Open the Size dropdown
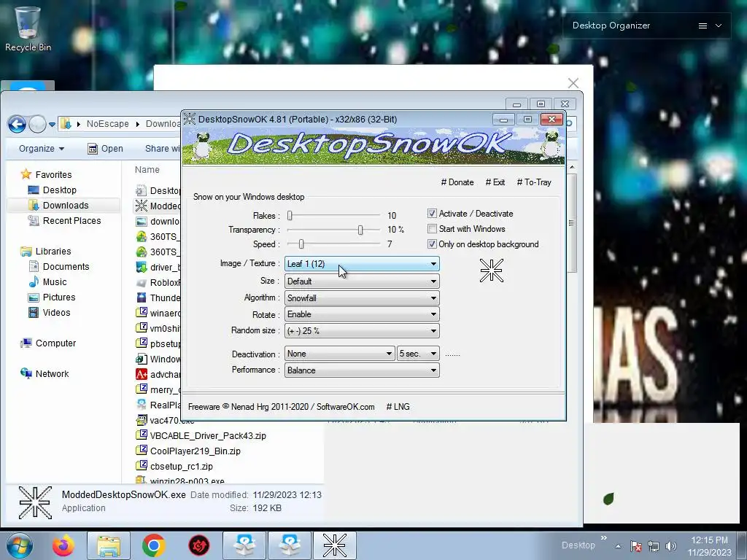Viewport: 747px width, 560px height. click(x=362, y=281)
